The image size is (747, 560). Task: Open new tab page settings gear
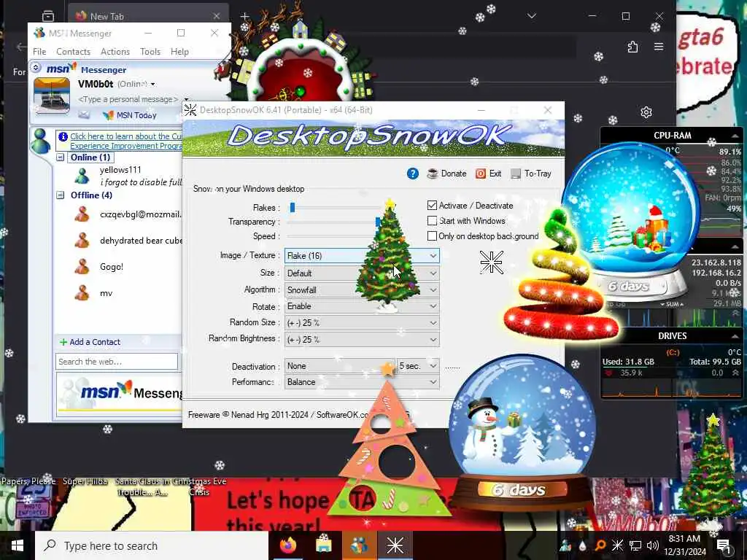point(646,112)
